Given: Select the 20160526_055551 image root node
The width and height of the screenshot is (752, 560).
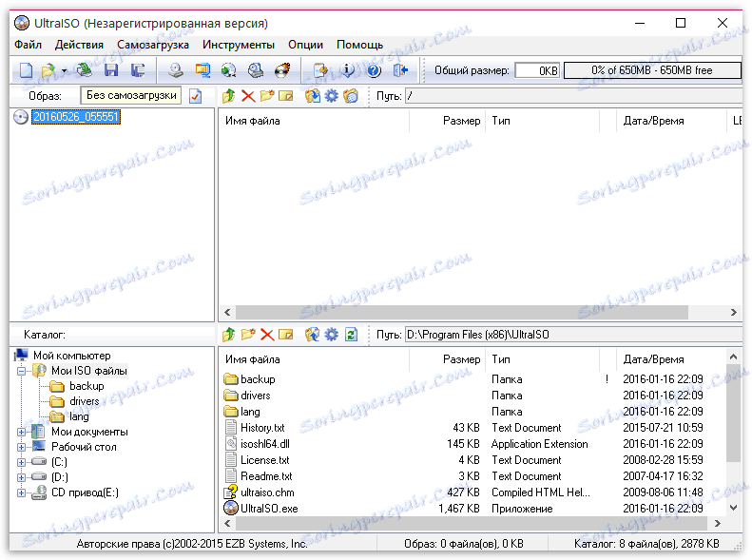Looking at the screenshot, I should [x=76, y=117].
